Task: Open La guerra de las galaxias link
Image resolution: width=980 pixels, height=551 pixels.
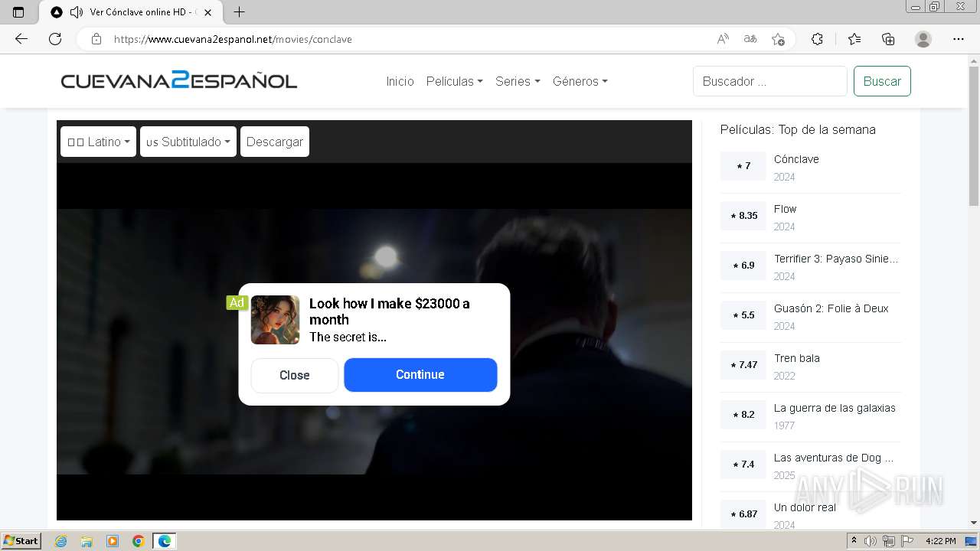Action: [835, 408]
